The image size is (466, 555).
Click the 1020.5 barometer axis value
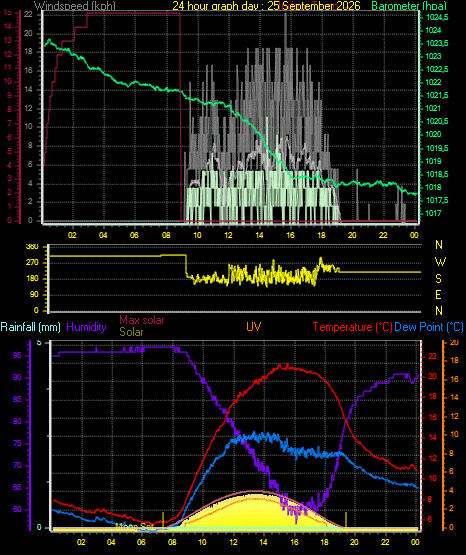[437, 121]
